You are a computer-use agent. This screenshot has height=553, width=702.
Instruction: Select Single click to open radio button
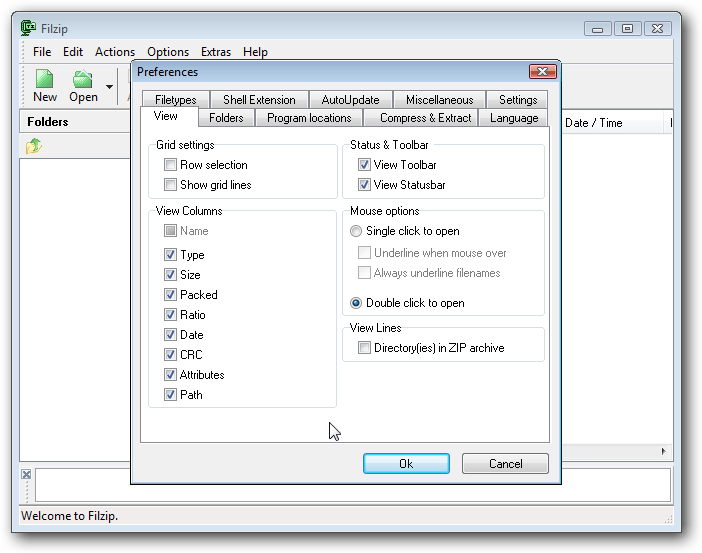pos(356,231)
